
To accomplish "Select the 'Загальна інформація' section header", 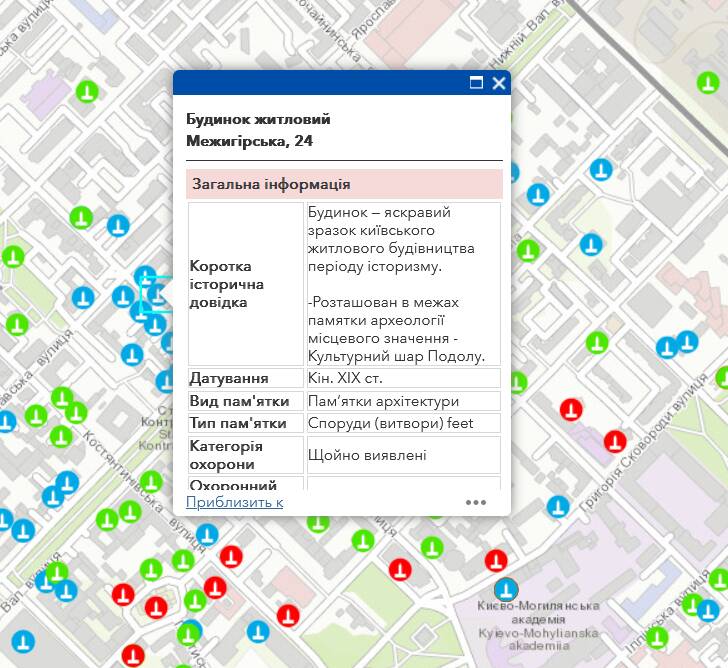I will tap(344, 185).
